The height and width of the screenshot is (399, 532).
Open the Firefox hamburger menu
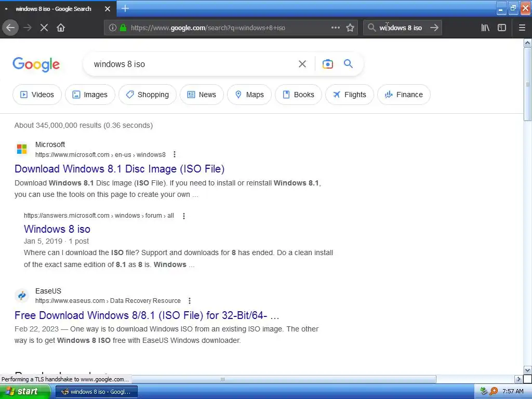[x=522, y=28]
